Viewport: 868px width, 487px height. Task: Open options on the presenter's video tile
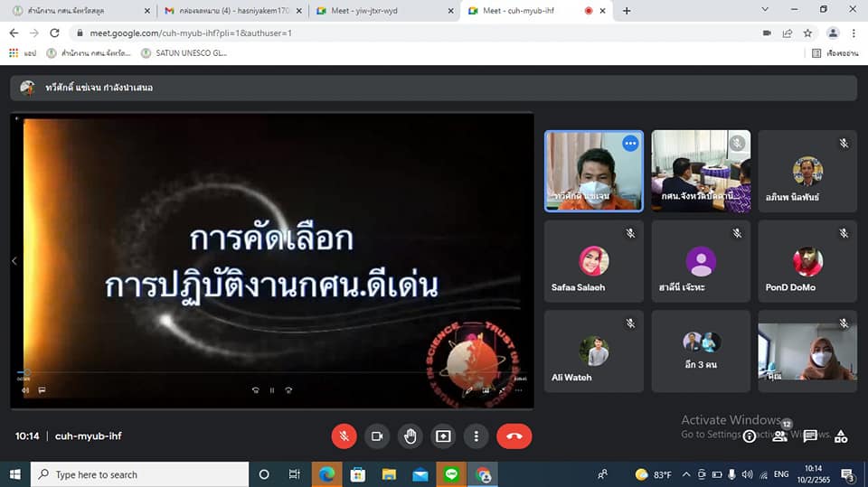pos(630,144)
